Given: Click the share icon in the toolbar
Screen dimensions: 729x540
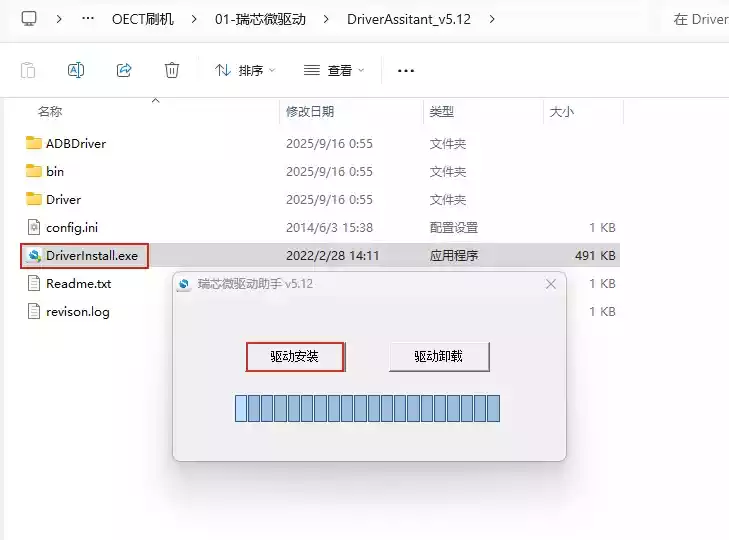Looking at the screenshot, I should [x=124, y=70].
